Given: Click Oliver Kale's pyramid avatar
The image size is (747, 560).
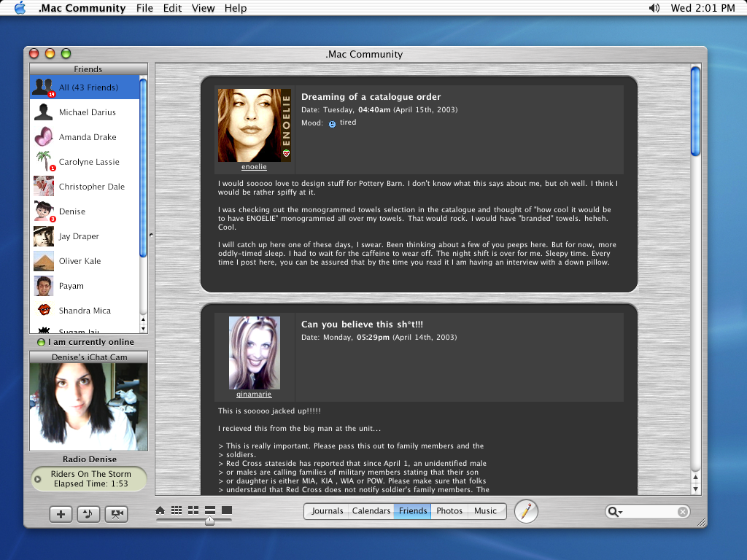Looking at the screenshot, I should [x=43, y=261].
